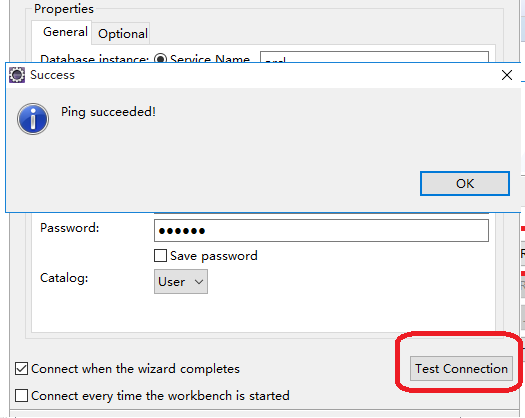Focus the Service Name text field

pyautogui.click(x=374, y=57)
